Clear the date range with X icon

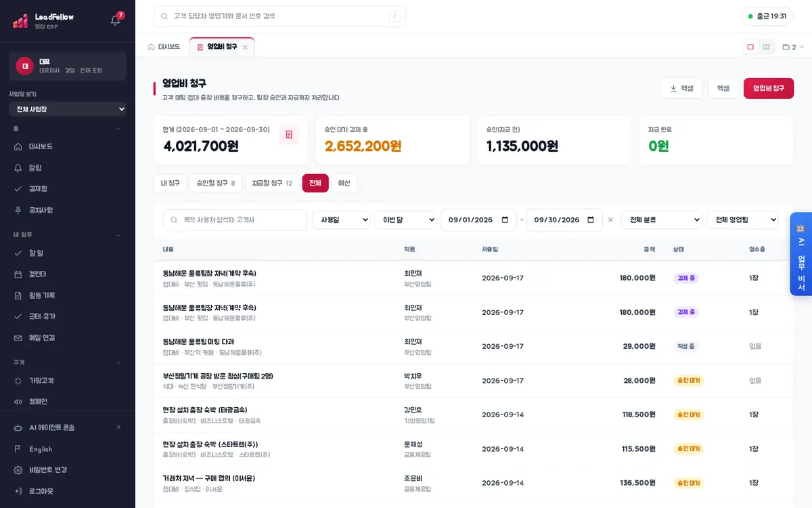(610, 220)
